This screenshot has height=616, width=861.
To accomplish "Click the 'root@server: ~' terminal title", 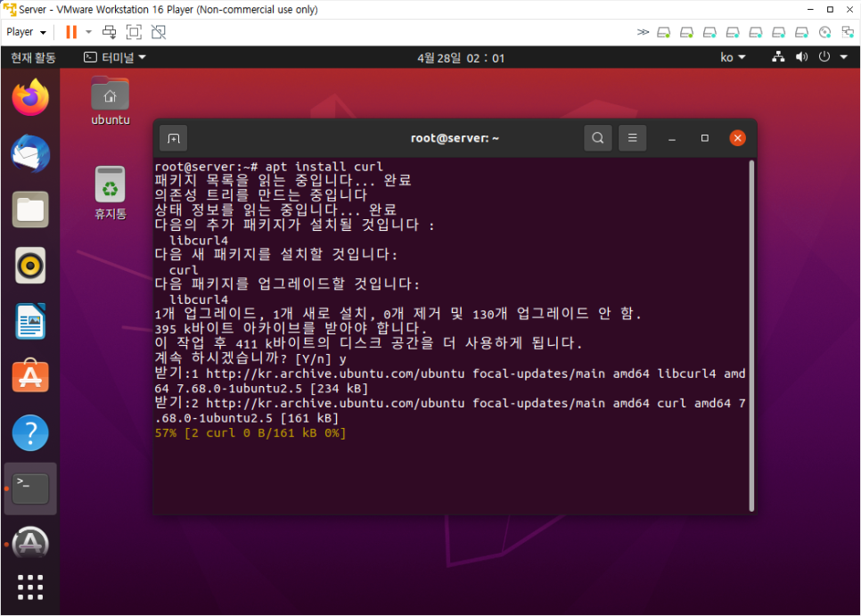I will click(x=455, y=138).
